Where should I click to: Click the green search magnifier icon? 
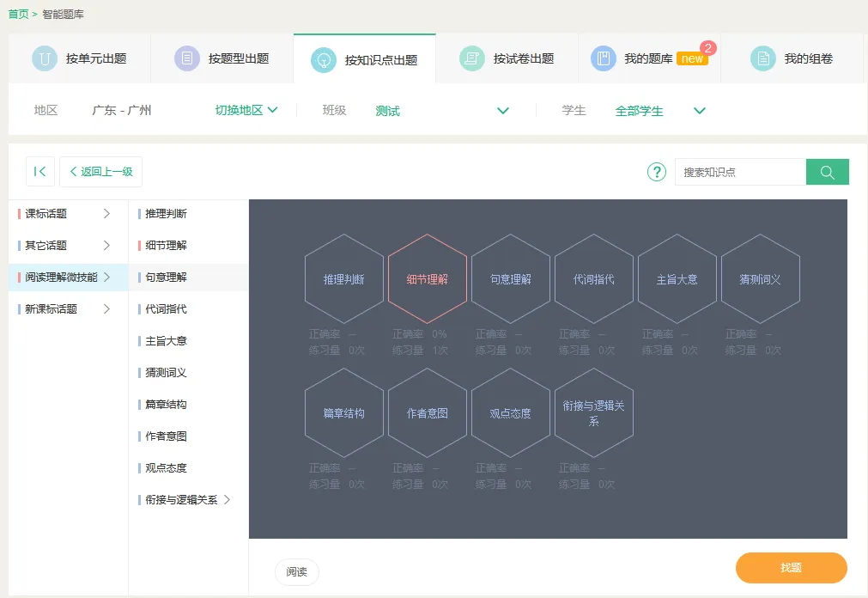(827, 171)
